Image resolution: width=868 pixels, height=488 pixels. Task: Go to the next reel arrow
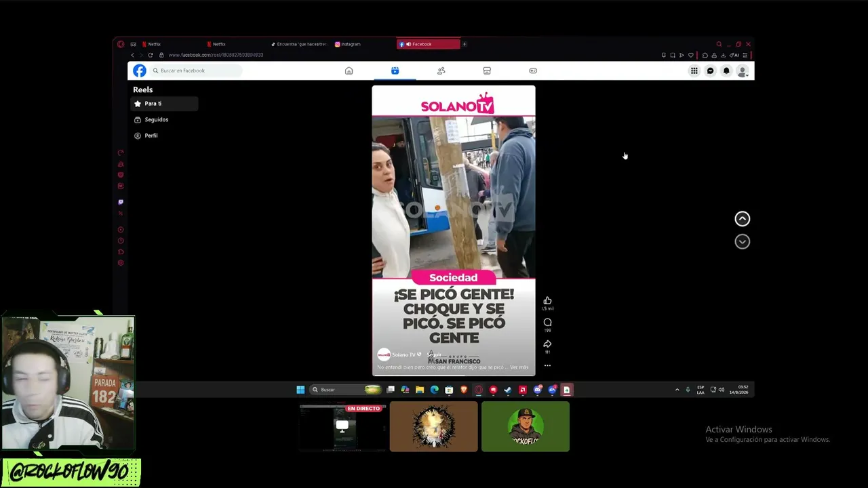tap(743, 241)
